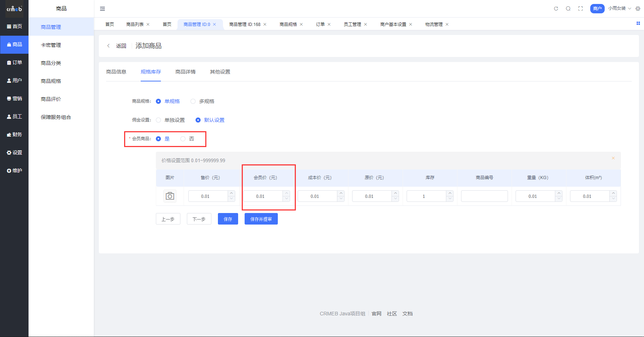Open 商品评价 submenu item

(61, 99)
